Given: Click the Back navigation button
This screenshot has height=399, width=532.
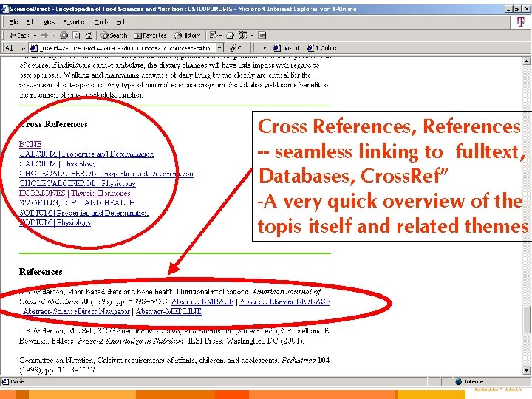Looking at the screenshot, I should (x=19, y=35).
